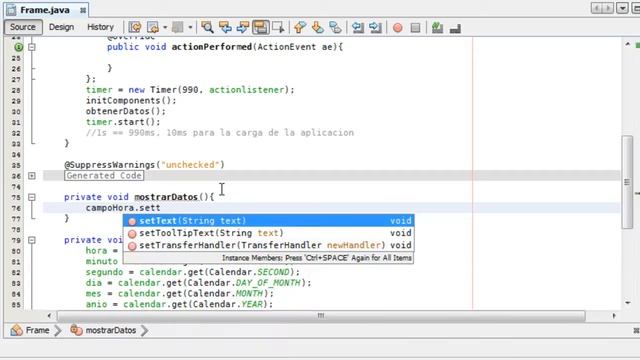Screen dimensions: 640x360
Task: Expand arrow after mostrarDatos breadcrumb
Action: click(x=144, y=330)
